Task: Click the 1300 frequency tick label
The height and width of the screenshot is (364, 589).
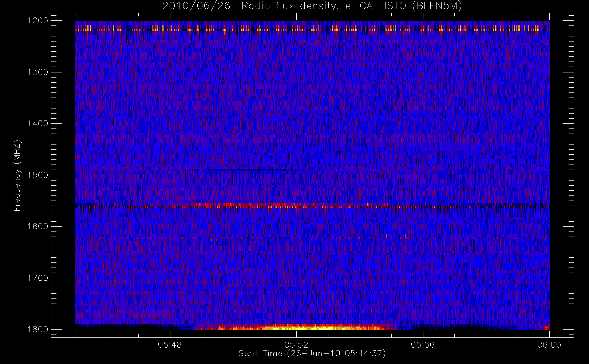Action: tap(38, 72)
